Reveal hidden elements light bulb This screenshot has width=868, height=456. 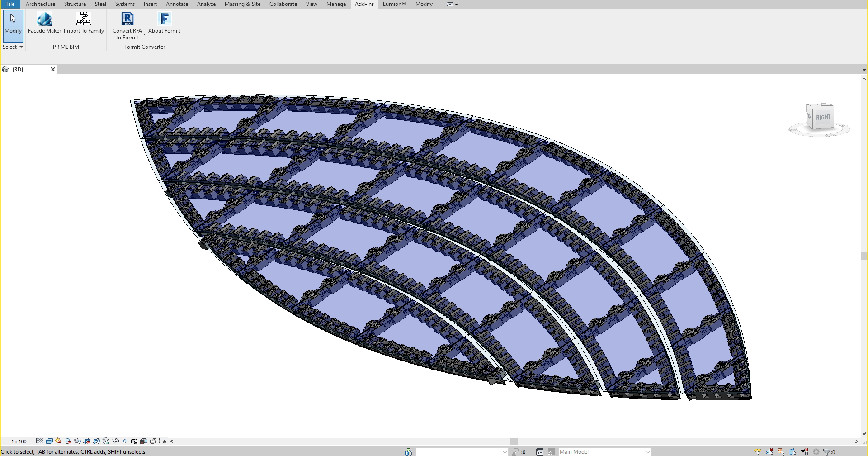(125, 441)
